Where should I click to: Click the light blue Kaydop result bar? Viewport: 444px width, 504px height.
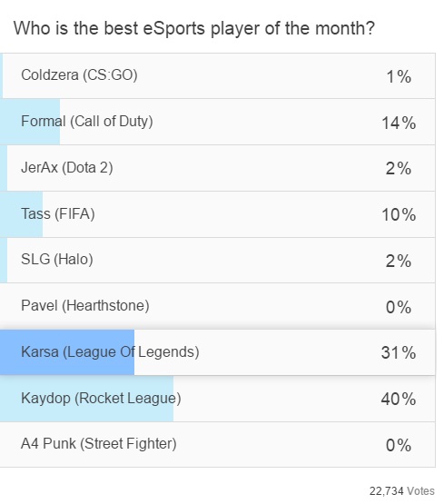87,399
